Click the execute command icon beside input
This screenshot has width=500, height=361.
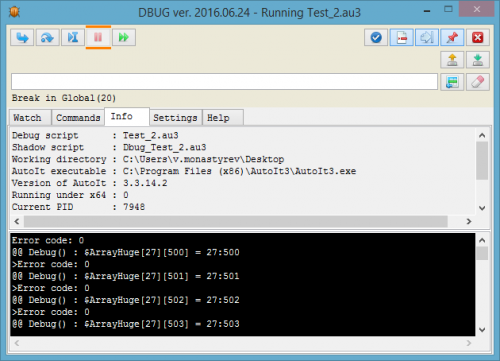[x=452, y=82]
